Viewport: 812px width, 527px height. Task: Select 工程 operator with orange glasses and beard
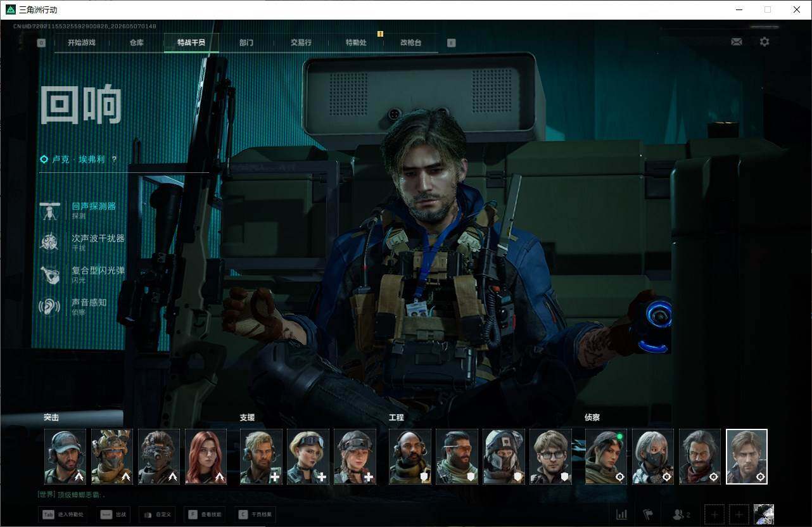[457, 457]
